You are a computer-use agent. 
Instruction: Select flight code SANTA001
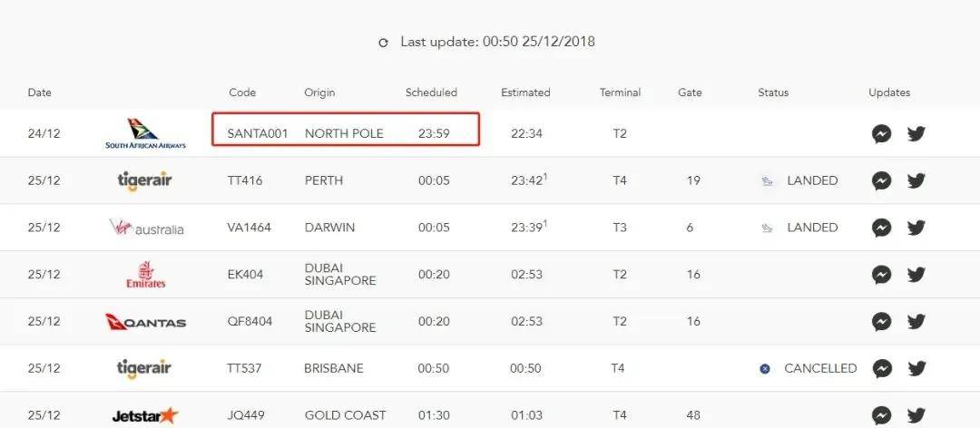258,133
